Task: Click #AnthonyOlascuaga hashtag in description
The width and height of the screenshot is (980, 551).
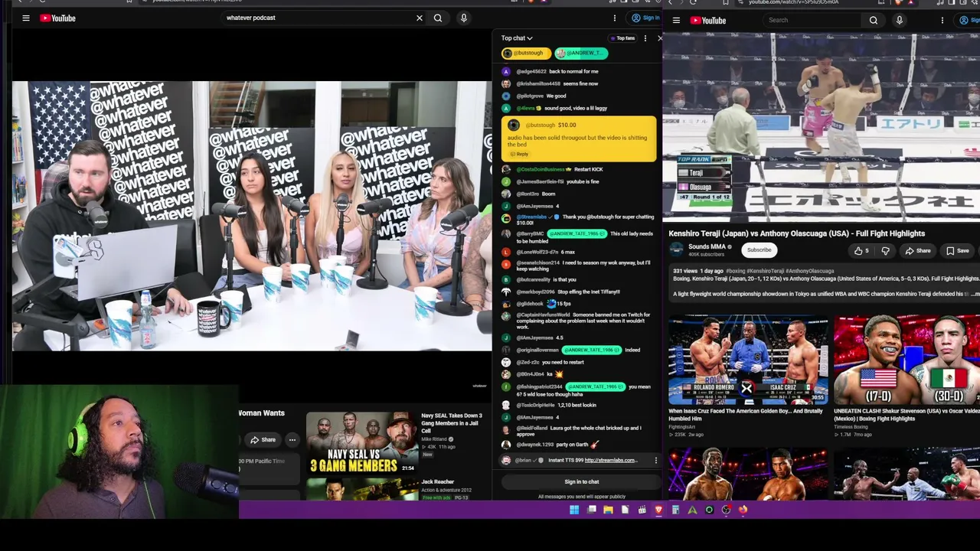Action: point(810,271)
